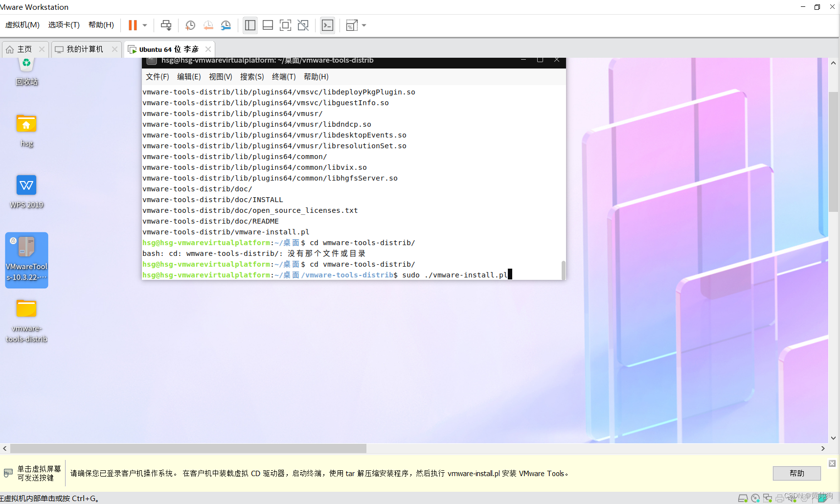Click the Unity mode icon

303,25
